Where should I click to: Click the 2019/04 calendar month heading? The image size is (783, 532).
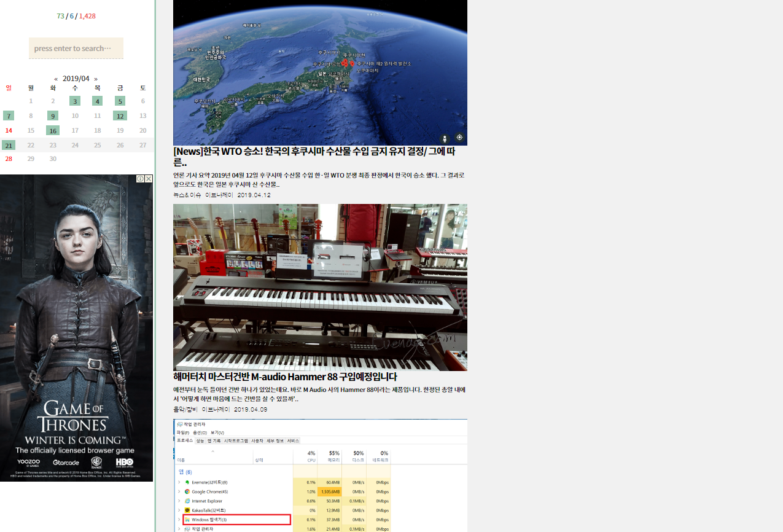(76, 79)
